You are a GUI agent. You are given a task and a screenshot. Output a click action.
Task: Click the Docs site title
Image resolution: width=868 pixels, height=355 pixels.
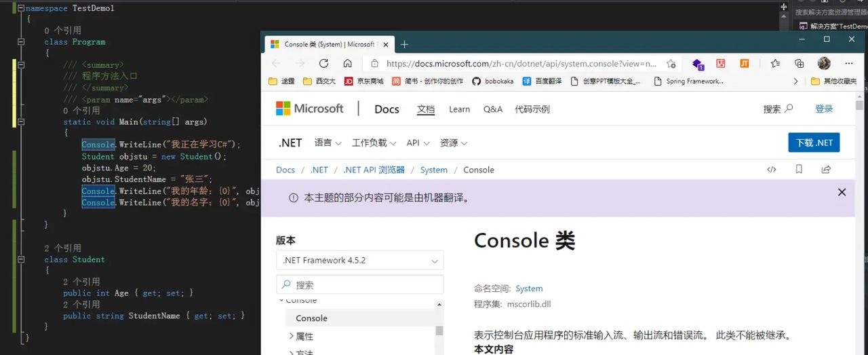387,109
